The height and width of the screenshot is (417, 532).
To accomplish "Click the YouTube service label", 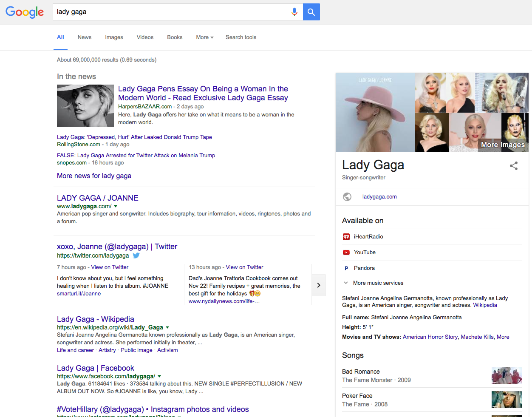I will pyautogui.click(x=365, y=252).
